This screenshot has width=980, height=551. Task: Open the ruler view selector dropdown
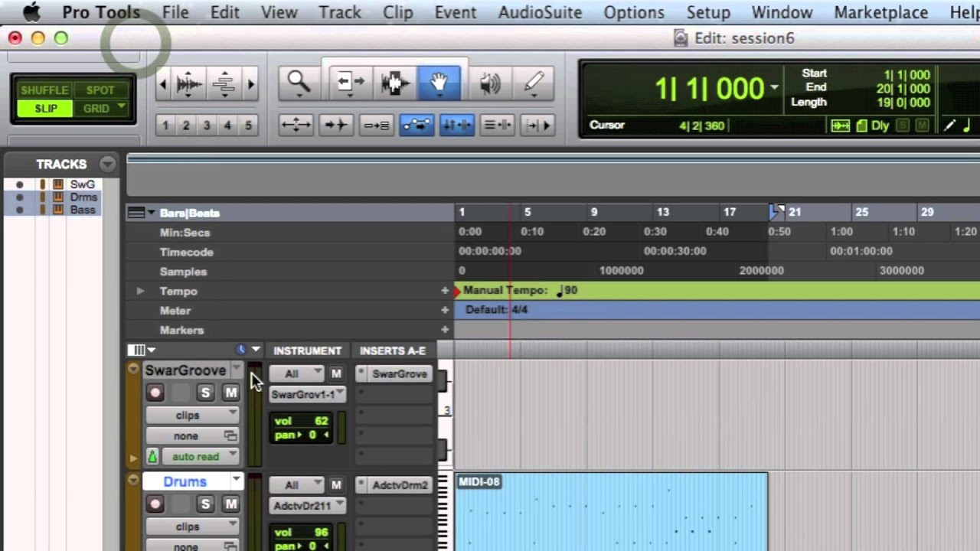(x=141, y=213)
